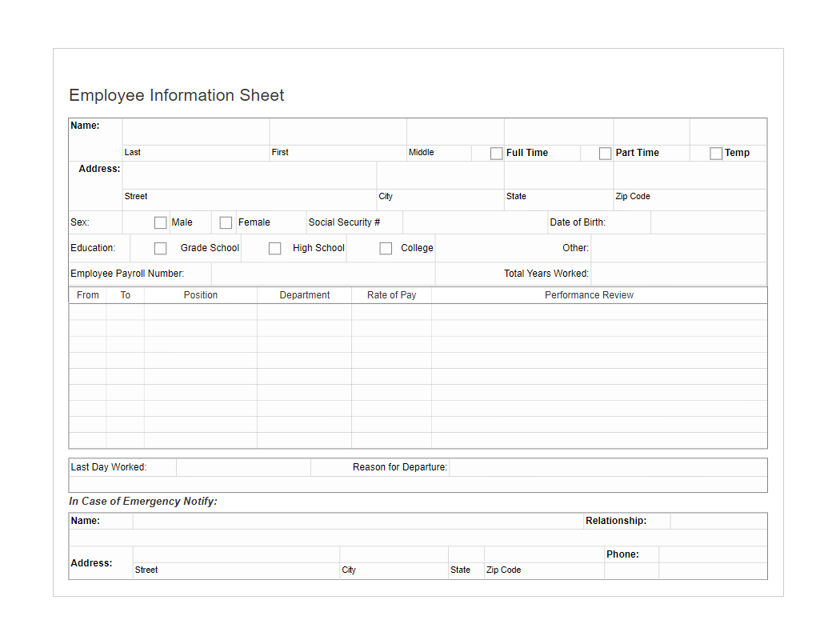Tick the High School checkbox
840x640 pixels.
(275, 249)
